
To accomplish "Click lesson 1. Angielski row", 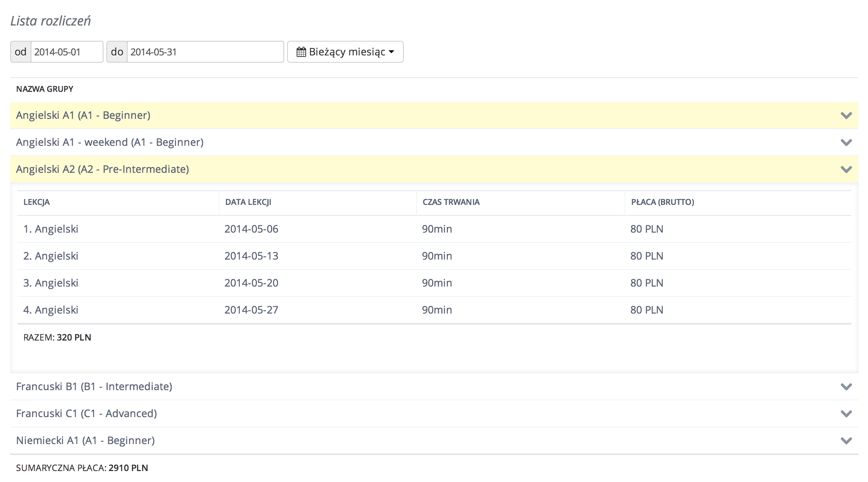I will point(51,229).
